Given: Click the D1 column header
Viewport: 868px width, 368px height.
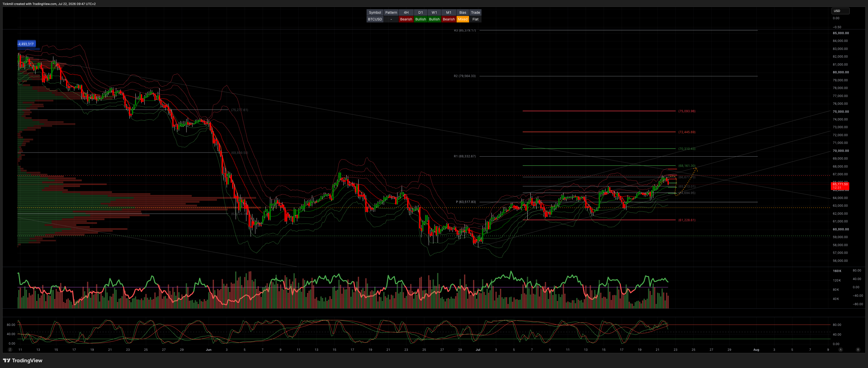Looking at the screenshot, I should coord(420,12).
